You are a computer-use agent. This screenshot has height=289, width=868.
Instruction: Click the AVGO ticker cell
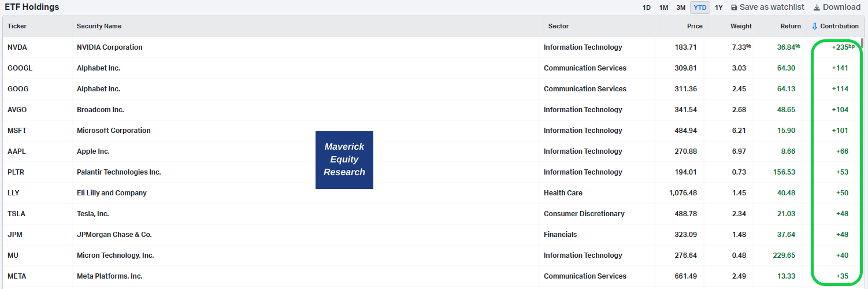pos(17,110)
